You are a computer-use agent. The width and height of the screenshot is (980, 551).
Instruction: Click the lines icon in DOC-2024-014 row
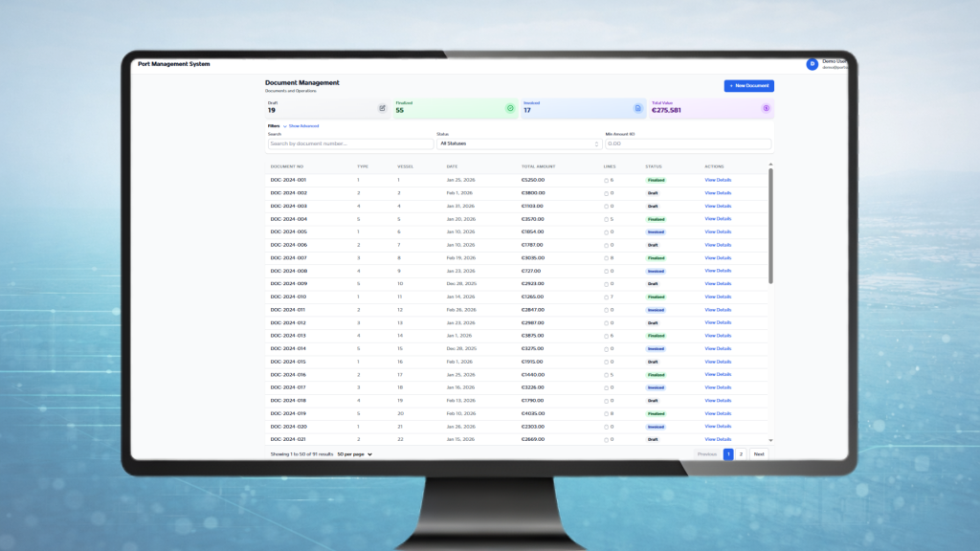[x=606, y=349]
